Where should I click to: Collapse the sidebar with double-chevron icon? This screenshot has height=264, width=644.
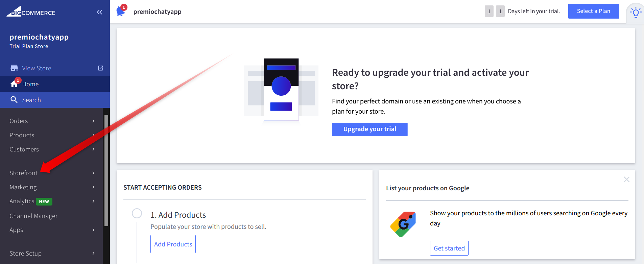coord(99,13)
